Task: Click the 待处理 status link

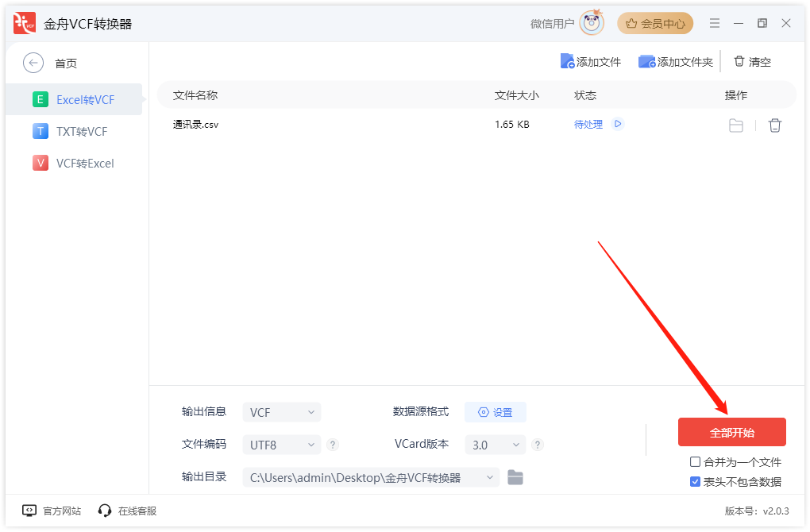Action: click(x=588, y=125)
